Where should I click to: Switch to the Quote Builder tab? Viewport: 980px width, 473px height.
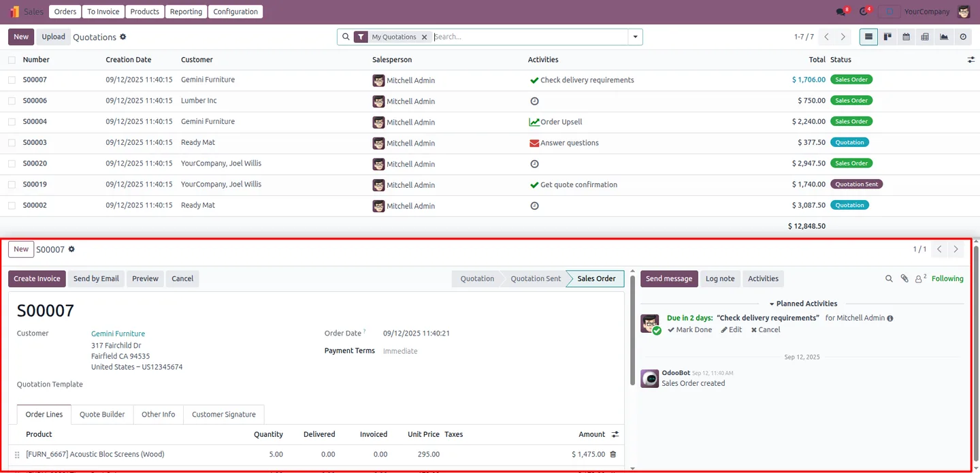(102, 414)
